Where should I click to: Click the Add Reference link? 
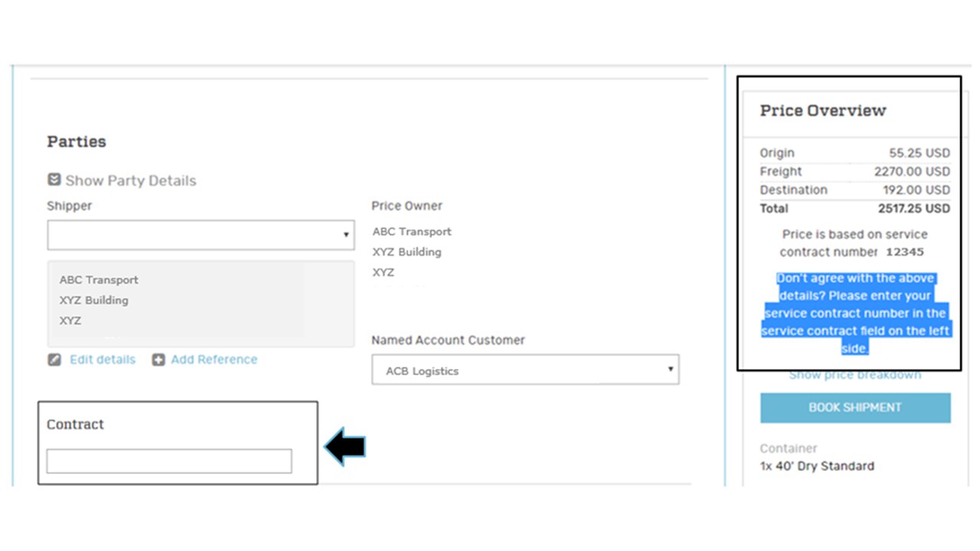click(214, 360)
